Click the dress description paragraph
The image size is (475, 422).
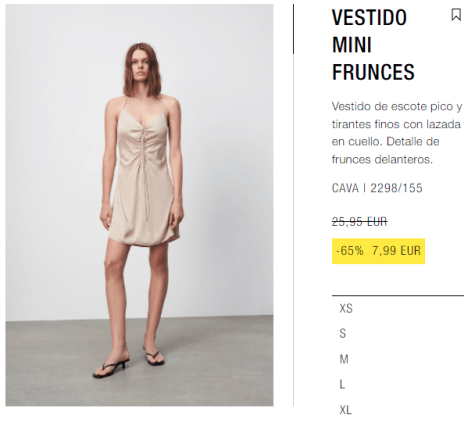tap(397, 133)
